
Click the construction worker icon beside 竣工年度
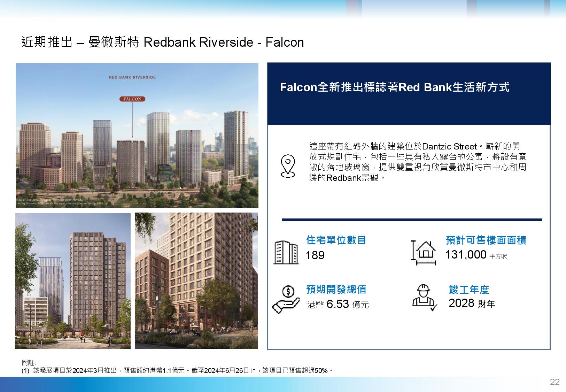pyautogui.click(x=425, y=298)
